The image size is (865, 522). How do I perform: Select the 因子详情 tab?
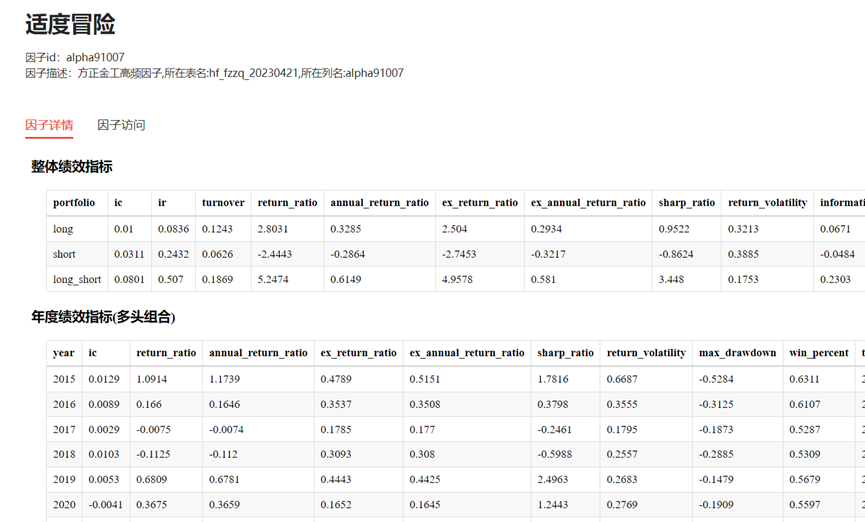coord(49,125)
